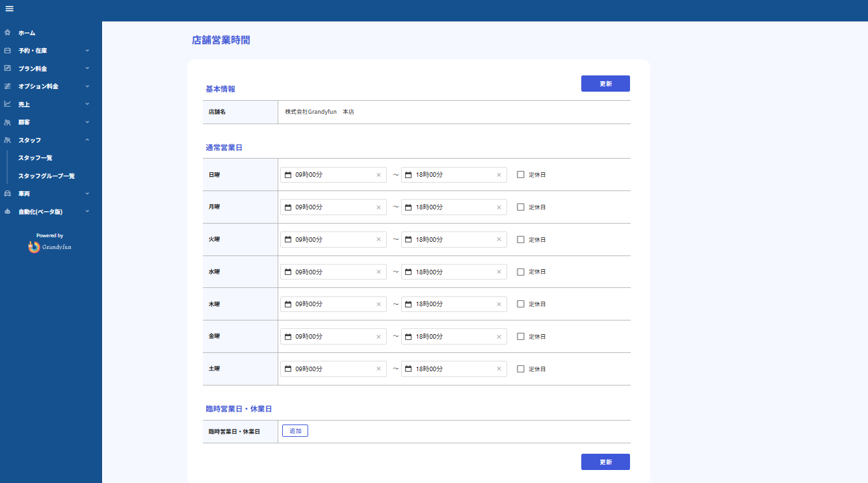Click 金曜 end time input field
868x483 pixels.
454,336
